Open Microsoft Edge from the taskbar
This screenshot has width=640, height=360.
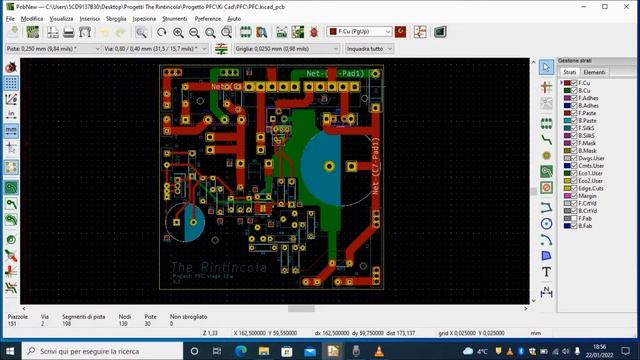pyautogui.click(x=241, y=351)
